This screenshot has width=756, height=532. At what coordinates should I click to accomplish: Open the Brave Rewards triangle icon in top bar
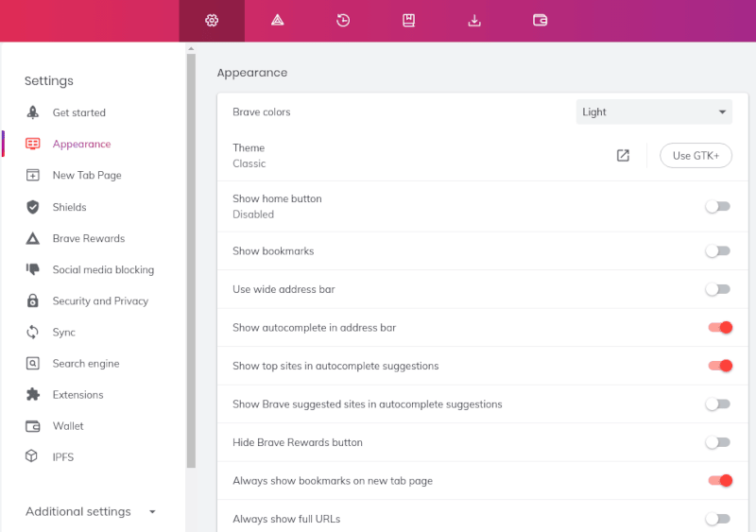click(x=278, y=20)
